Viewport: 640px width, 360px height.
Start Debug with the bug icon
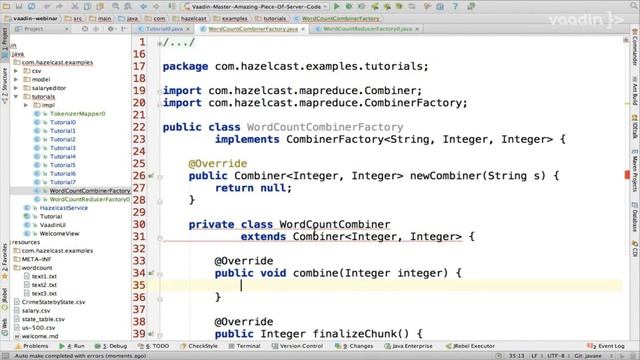(x=349, y=7)
